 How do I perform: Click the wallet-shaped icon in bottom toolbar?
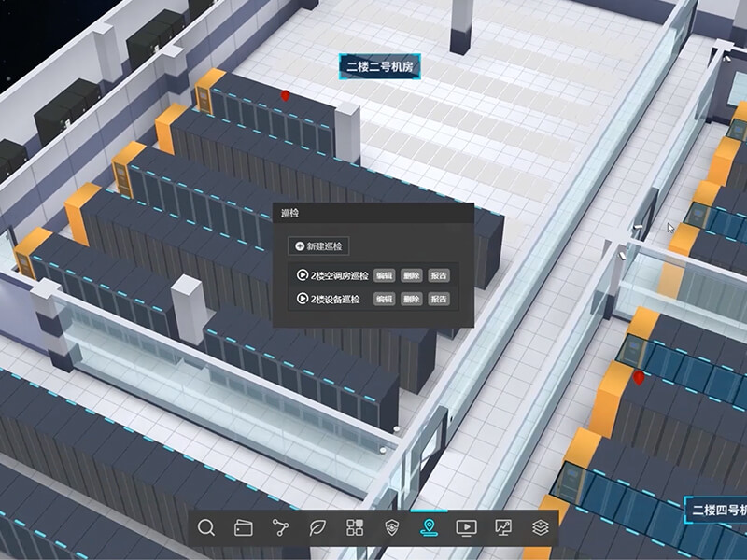click(x=243, y=527)
